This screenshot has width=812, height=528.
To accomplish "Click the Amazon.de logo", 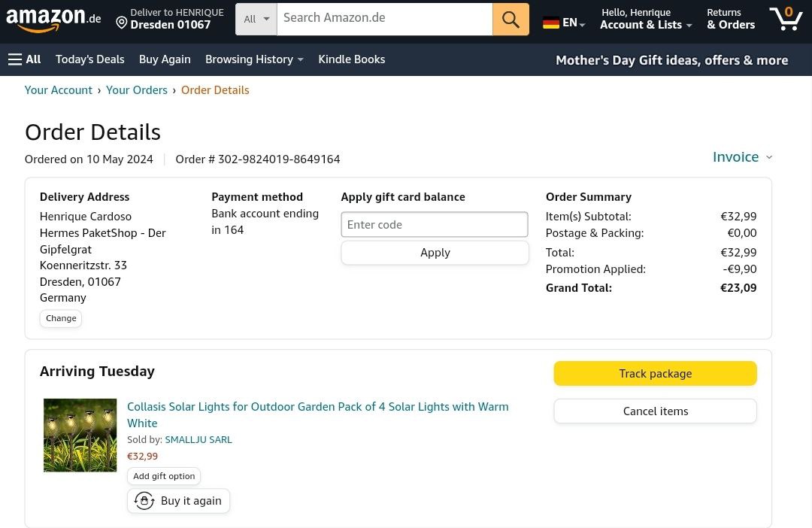I will (53, 20).
